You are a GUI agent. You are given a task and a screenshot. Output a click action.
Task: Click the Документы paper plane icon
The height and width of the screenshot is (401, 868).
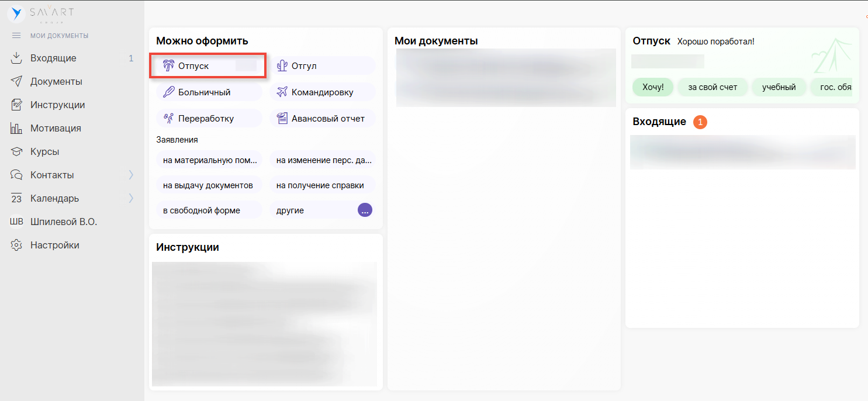click(x=16, y=82)
